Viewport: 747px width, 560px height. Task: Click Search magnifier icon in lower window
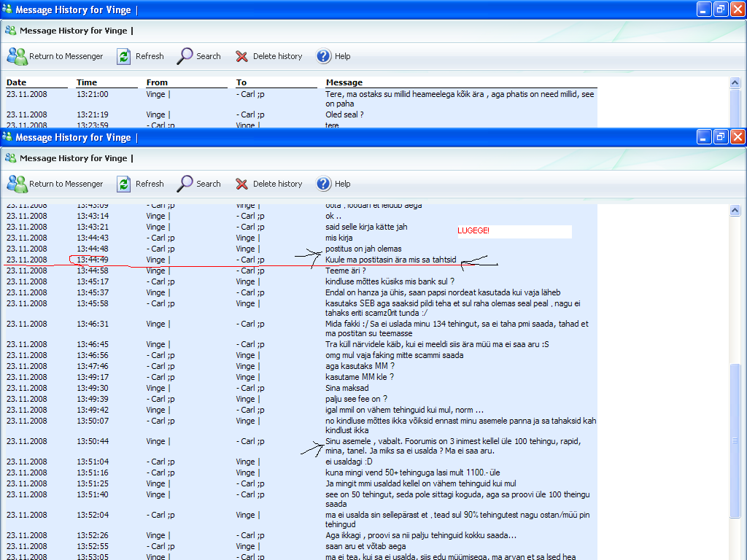[x=185, y=184]
